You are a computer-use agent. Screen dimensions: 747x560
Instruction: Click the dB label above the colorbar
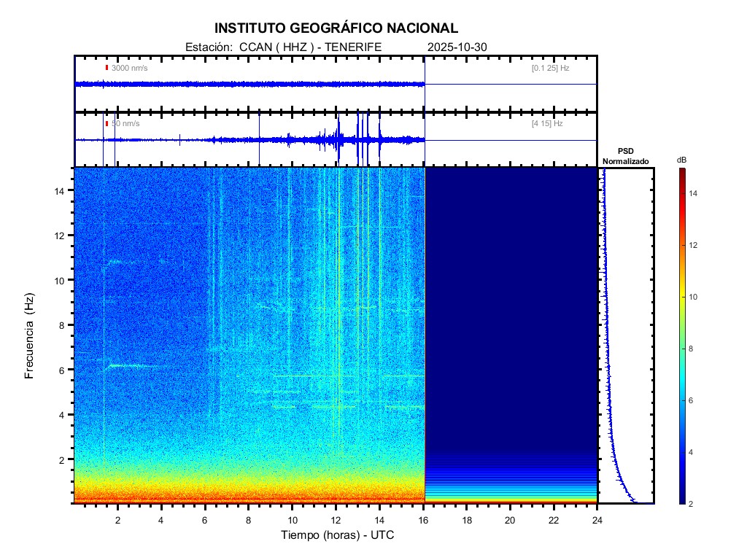point(681,159)
